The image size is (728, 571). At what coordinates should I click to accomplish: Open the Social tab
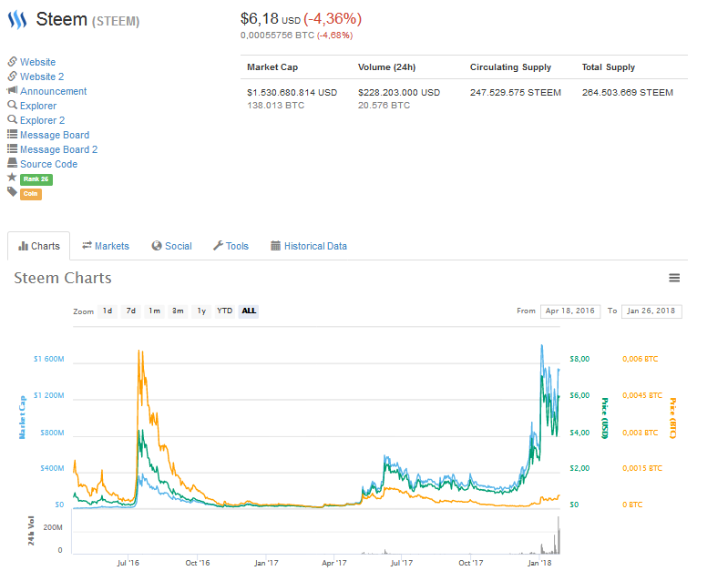[x=172, y=246]
